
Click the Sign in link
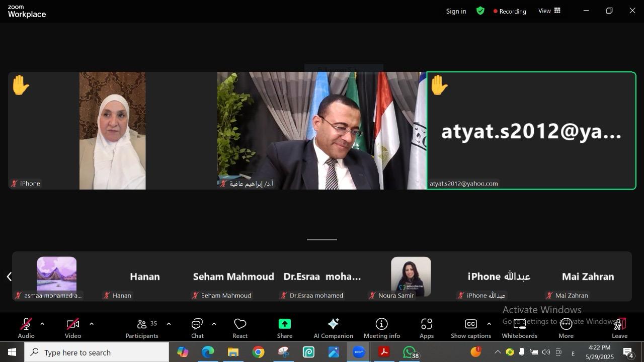tap(456, 11)
